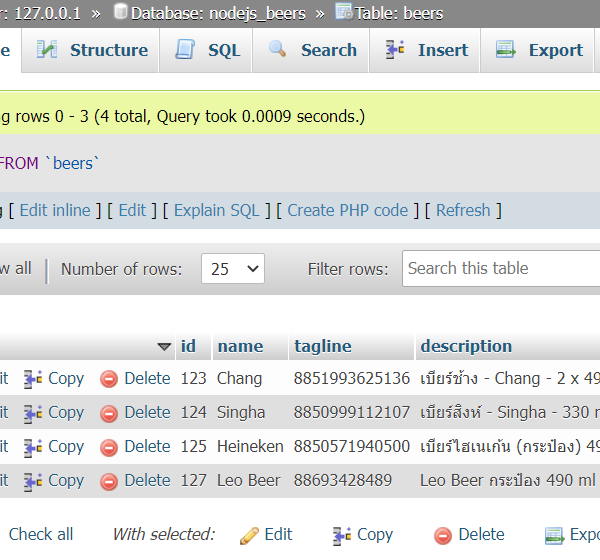The height and width of the screenshot is (560, 600).
Task: Click Copy icon in With selected bar
Action: click(342, 535)
